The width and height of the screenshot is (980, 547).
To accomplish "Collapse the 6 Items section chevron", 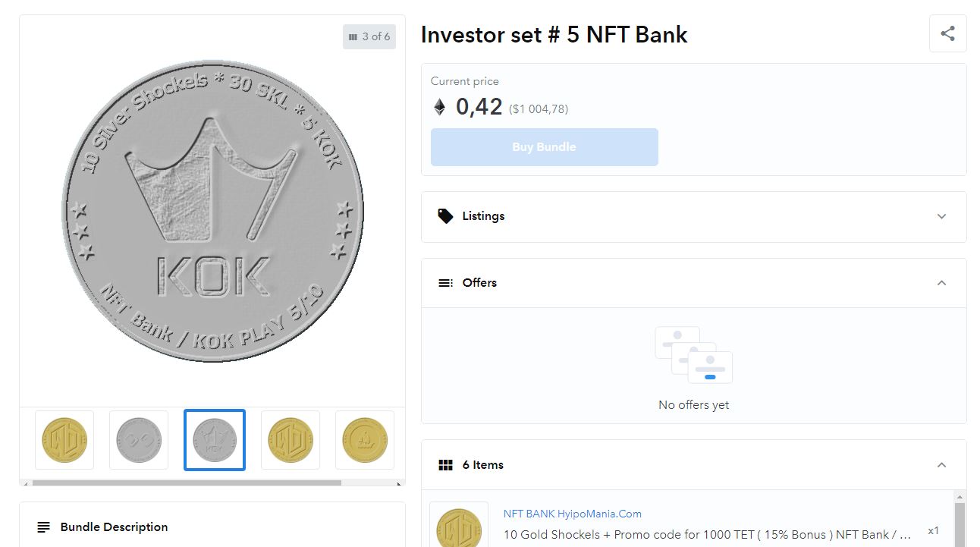I will [x=941, y=465].
